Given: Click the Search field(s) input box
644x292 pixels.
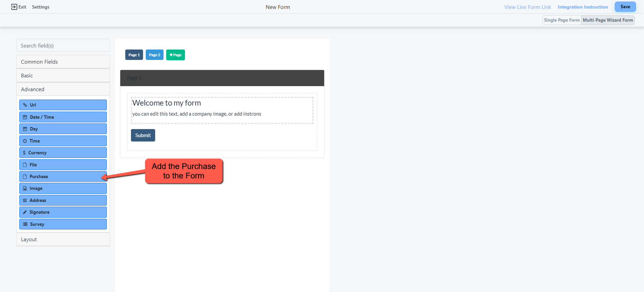Looking at the screenshot, I should (63, 45).
